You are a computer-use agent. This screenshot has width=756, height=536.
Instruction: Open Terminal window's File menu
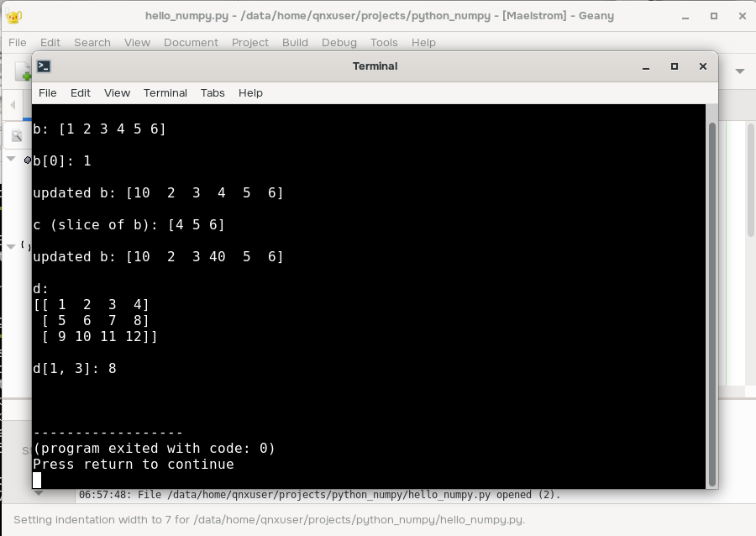click(x=47, y=93)
